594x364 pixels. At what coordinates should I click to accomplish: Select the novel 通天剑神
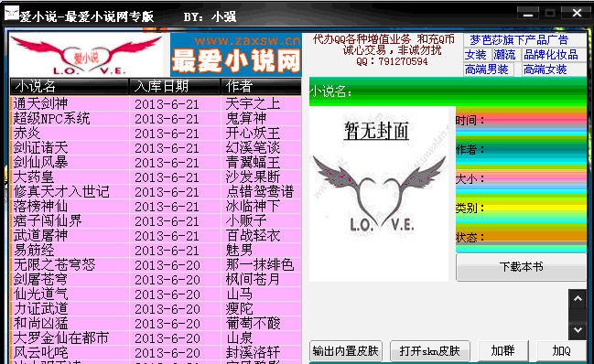(40, 103)
